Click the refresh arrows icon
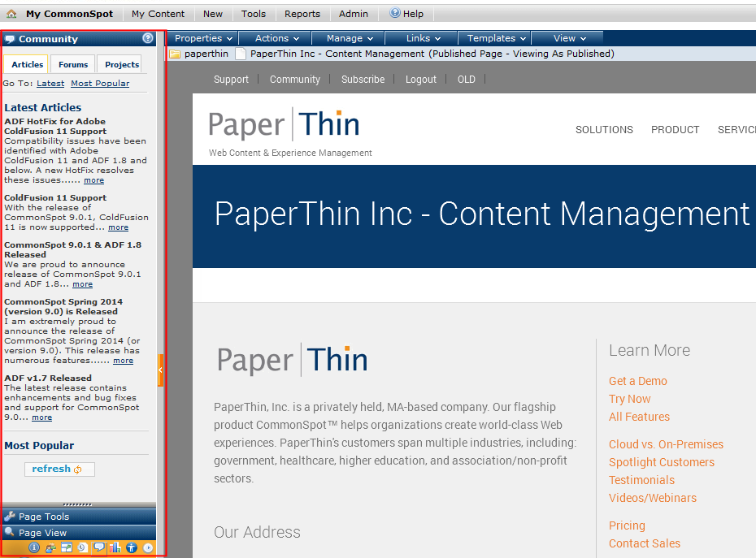The height and width of the screenshot is (558, 756). [77, 469]
